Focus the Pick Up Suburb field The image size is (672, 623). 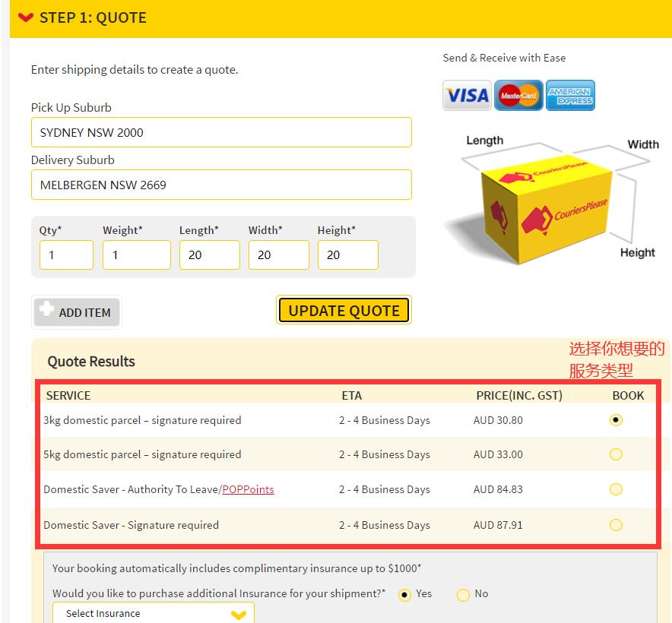[x=221, y=132]
